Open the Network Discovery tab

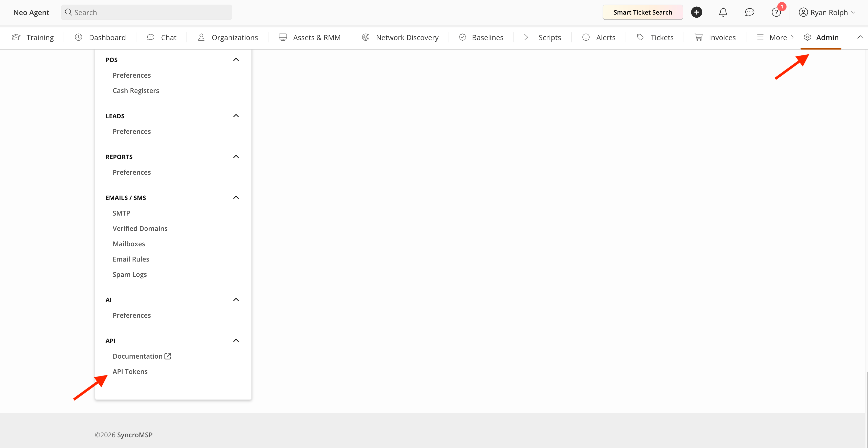pyautogui.click(x=400, y=37)
